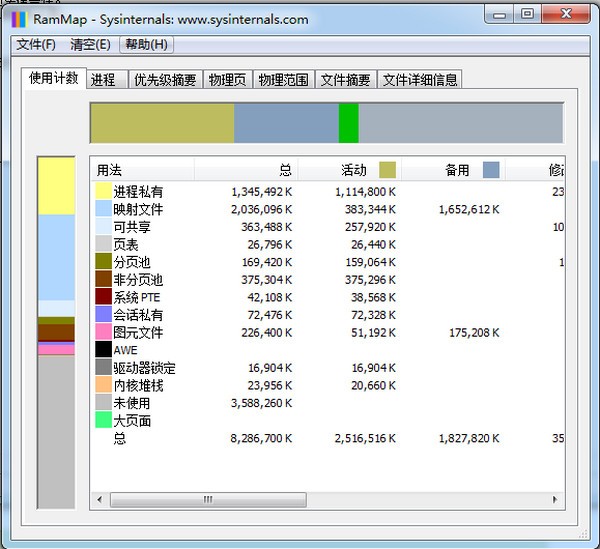Click the green 大页面 color swatch

(x=104, y=421)
